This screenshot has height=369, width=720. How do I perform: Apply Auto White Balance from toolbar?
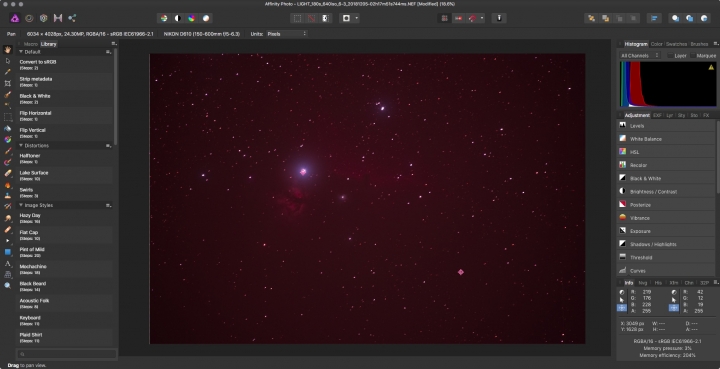pyautogui.click(x=206, y=18)
